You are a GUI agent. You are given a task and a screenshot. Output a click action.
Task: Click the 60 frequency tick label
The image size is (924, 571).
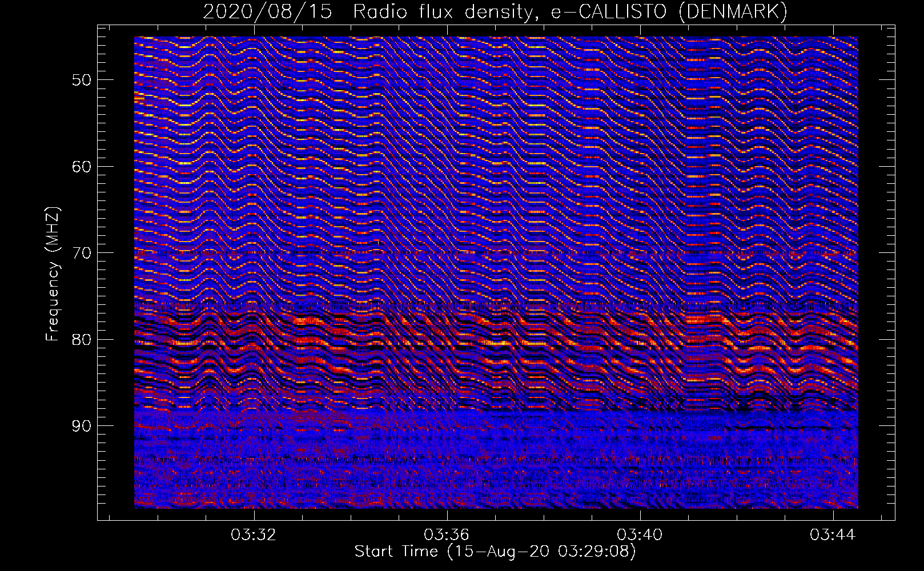(82, 167)
